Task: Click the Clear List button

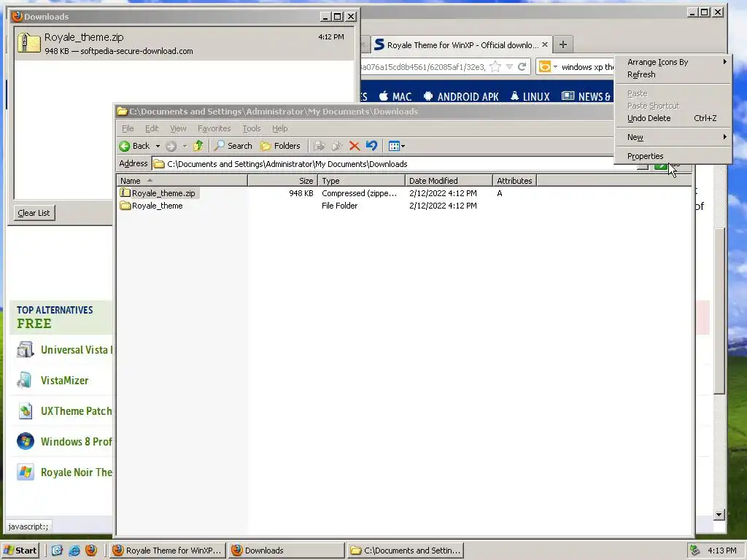Action: pyautogui.click(x=34, y=213)
